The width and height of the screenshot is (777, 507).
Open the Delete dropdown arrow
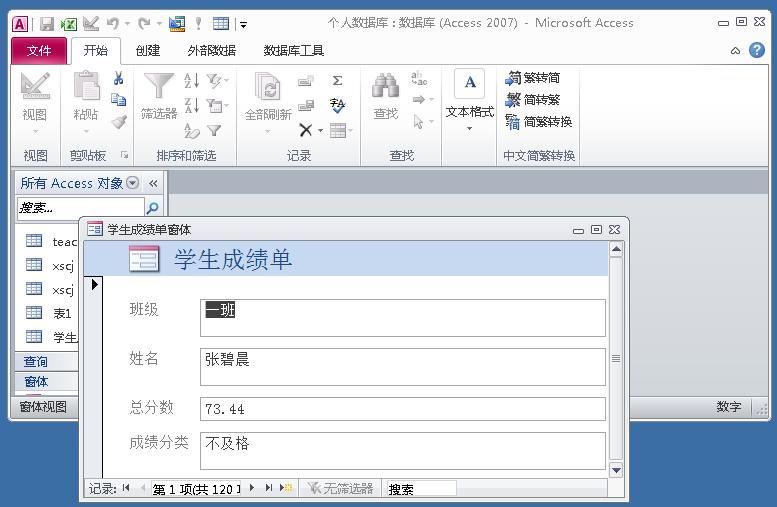(320, 131)
